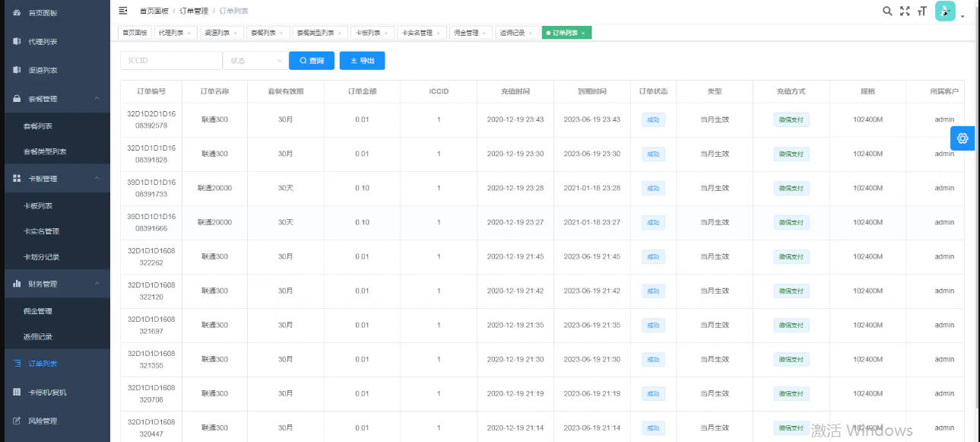Screen dimensions: 980x442
Task: Click 首页面板 in the breadcrumb
Action: (154, 11)
